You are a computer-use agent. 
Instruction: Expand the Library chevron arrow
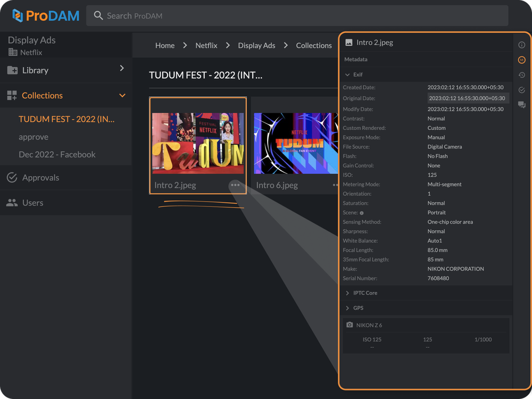122,68
